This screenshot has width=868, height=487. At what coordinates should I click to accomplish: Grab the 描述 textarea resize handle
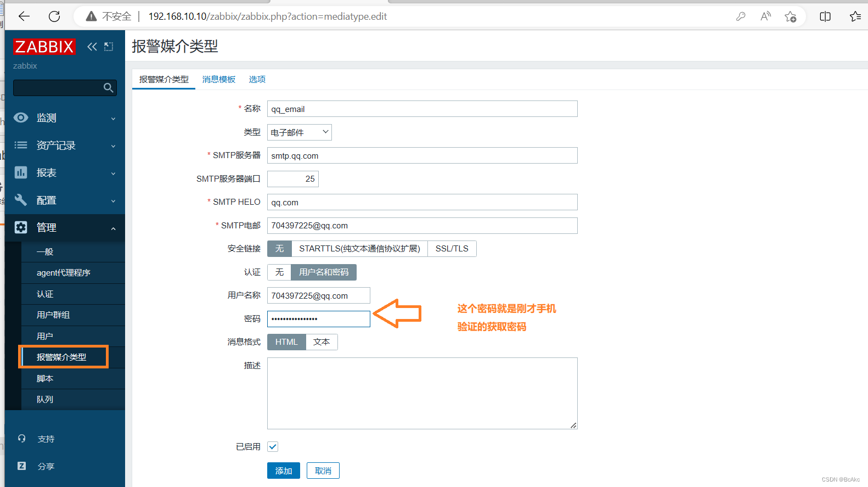(573, 426)
